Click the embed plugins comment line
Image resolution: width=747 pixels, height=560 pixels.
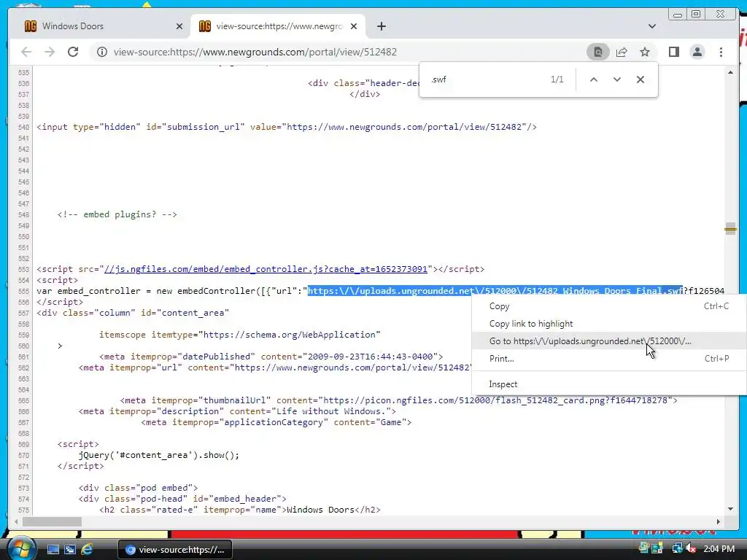pos(117,214)
